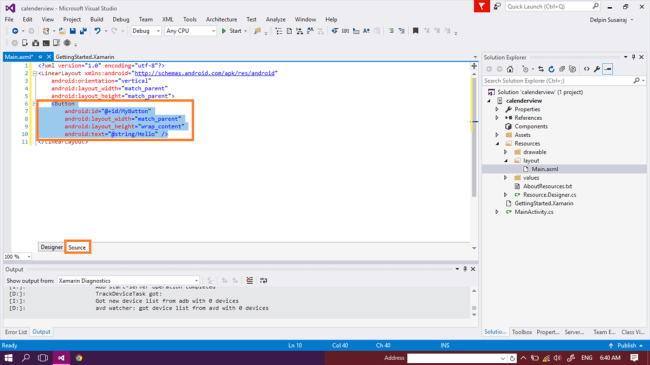Click the notifications flag icon in title bar
Image resolution: width=650 pixels, height=365 pixels.
482,7
